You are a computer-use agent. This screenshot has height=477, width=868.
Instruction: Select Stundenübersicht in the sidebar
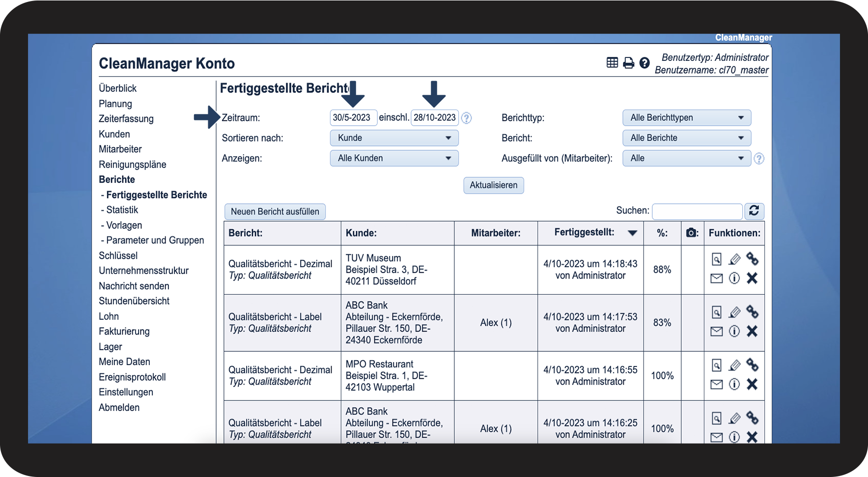(x=134, y=301)
